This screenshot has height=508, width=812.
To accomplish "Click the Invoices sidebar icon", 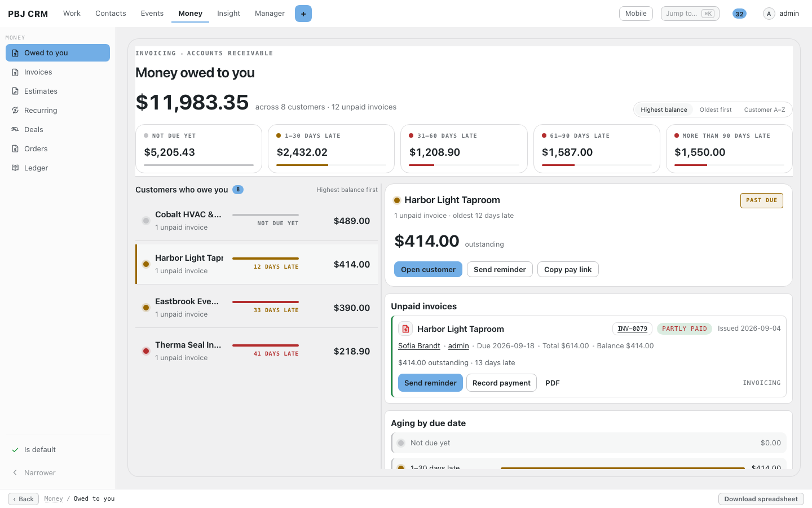I will (x=15, y=72).
